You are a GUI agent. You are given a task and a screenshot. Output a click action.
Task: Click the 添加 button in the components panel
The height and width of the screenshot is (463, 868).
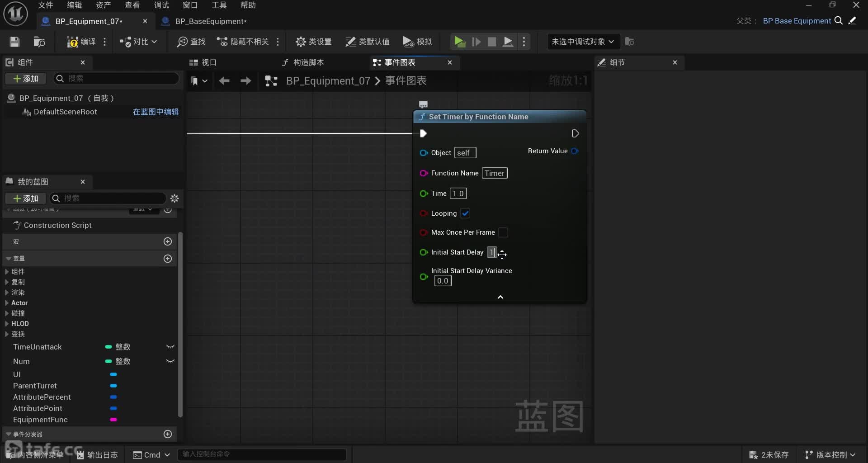(26, 79)
